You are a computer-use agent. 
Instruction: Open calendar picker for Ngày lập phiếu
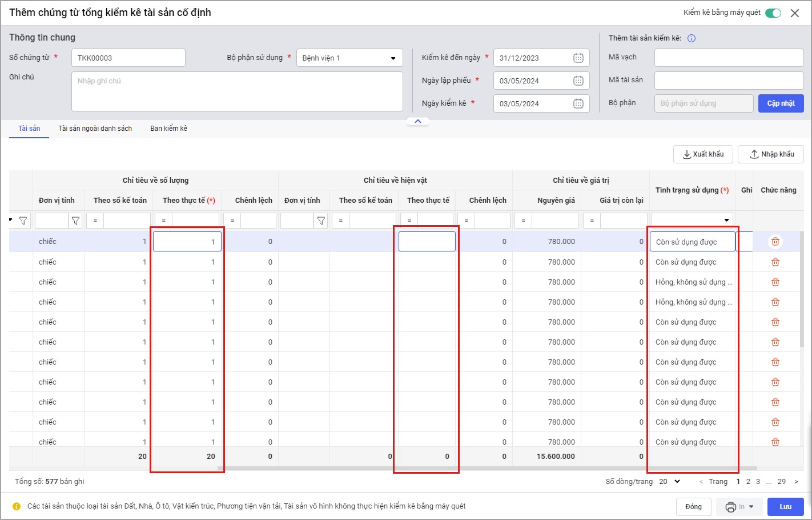point(578,81)
